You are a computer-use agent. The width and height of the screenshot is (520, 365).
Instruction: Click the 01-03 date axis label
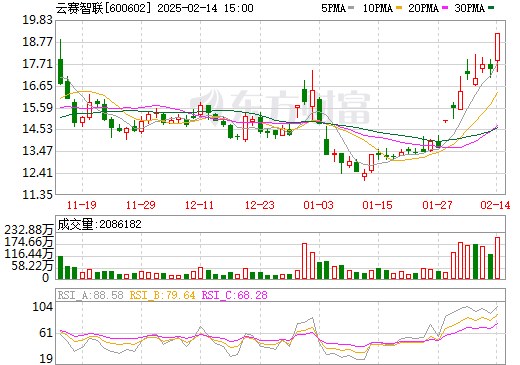(318, 205)
